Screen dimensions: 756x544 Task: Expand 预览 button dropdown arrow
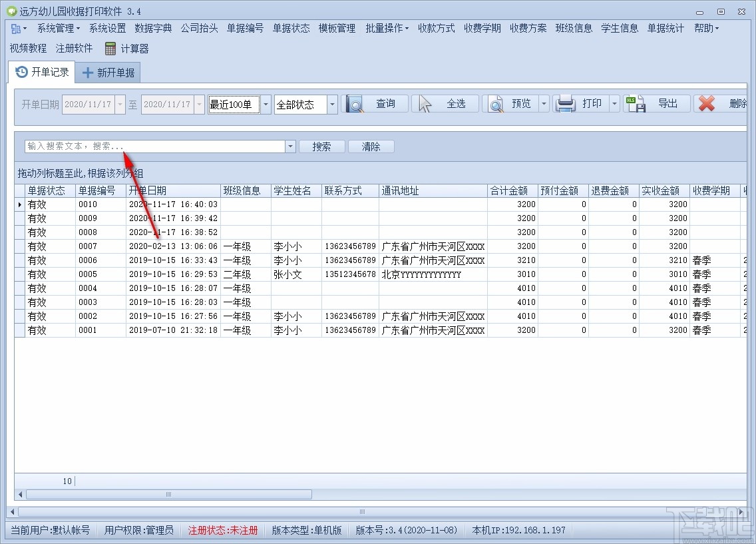pyautogui.click(x=544, y=104)
